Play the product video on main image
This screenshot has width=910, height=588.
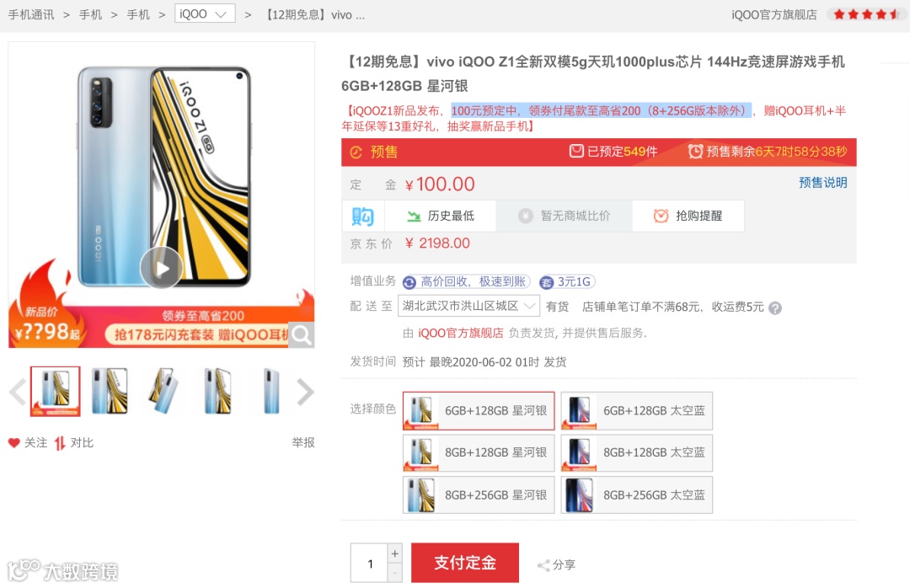pos(161,268)
